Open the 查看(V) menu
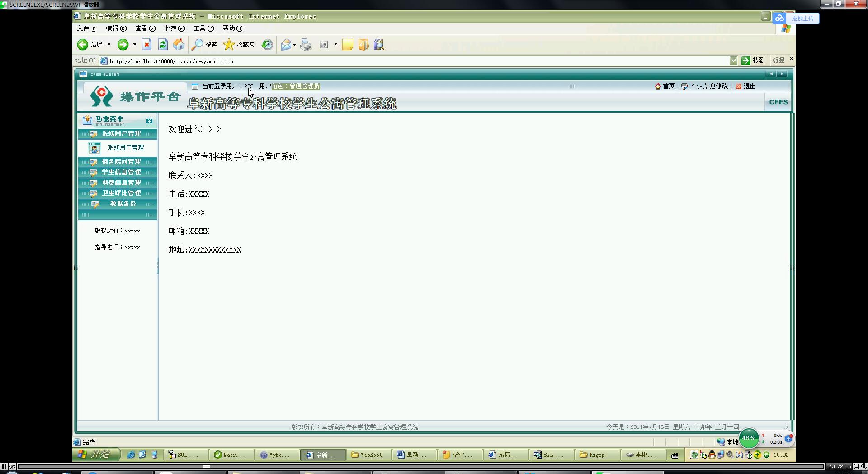Screen dimensions: 868x474 click(145, 28)
